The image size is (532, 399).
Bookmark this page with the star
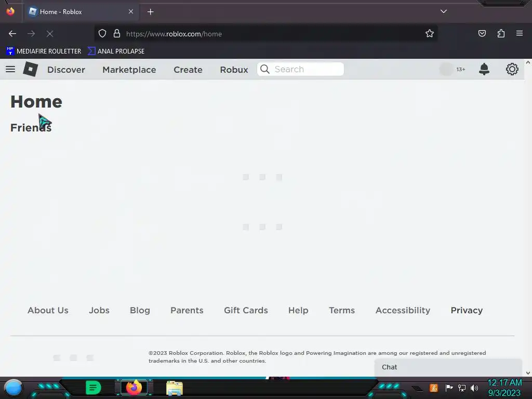coord(430,33)
